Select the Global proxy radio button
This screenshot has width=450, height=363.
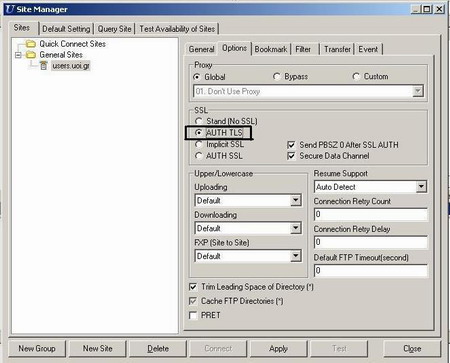(x=197, y=77)
